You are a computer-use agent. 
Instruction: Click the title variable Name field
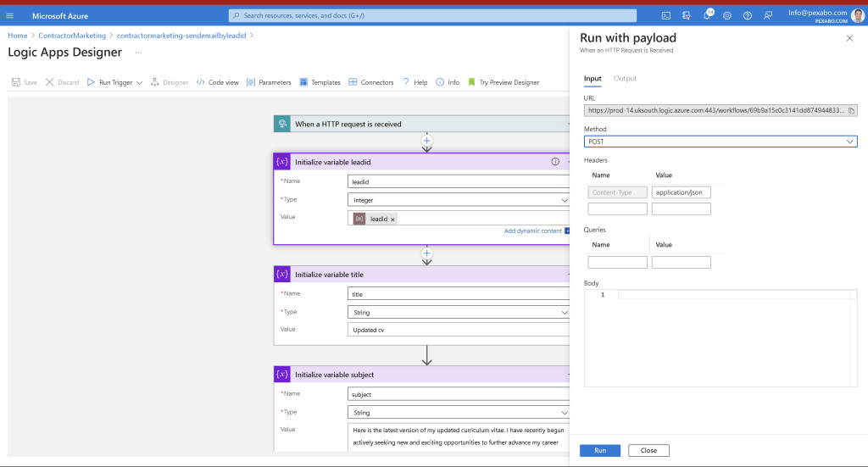(459, 294)
